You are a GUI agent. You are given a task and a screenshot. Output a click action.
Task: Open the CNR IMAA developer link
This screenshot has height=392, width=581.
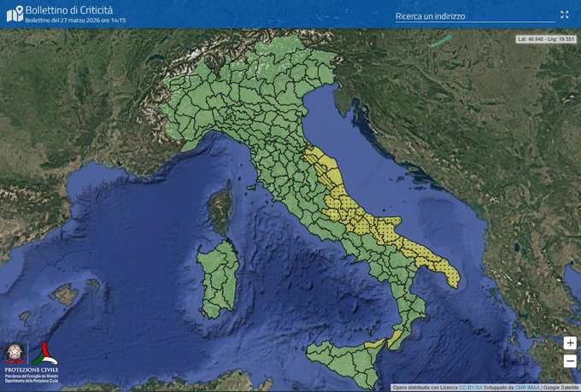click(528, 387)
